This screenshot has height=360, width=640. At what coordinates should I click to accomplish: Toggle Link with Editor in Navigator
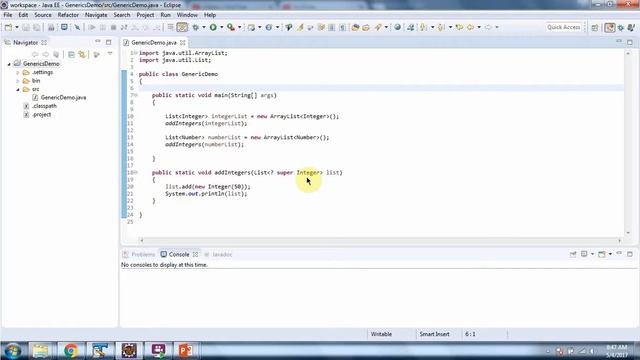click(82, 54)
